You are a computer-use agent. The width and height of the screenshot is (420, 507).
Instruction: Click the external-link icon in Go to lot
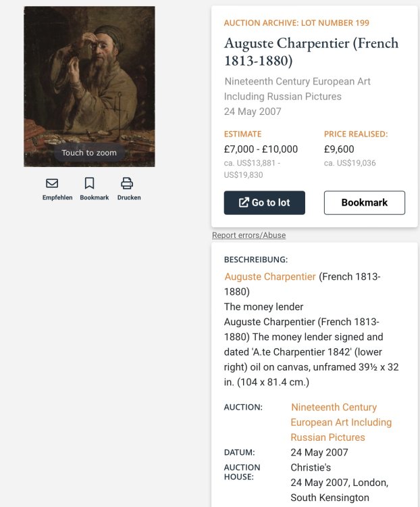[244, 203]
